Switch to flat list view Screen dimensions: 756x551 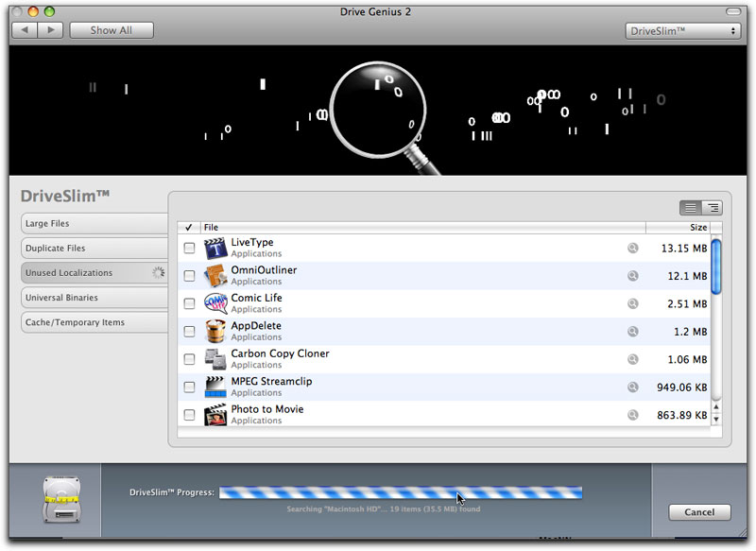(691, 208)
